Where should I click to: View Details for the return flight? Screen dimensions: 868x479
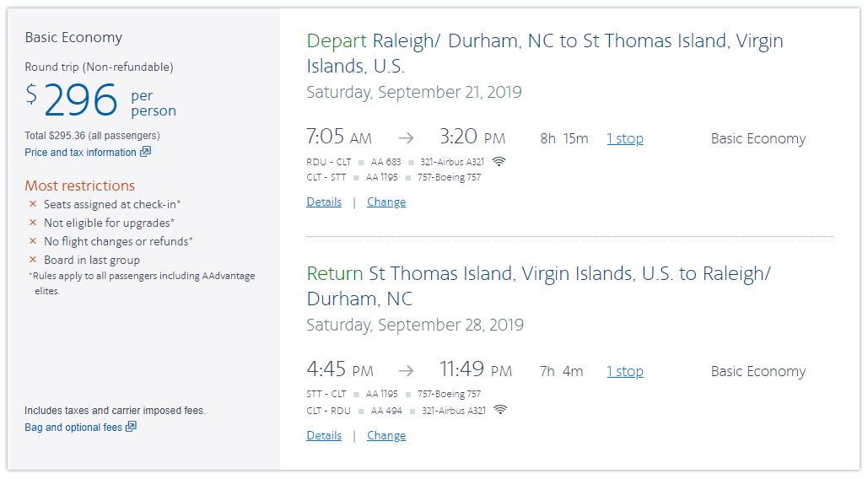click(324, 436)
